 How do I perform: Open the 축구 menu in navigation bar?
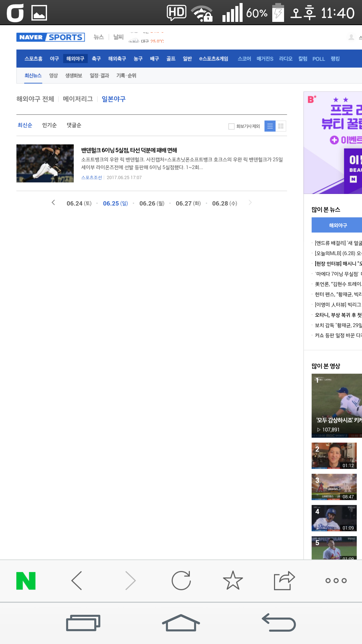tap(96, 59)
